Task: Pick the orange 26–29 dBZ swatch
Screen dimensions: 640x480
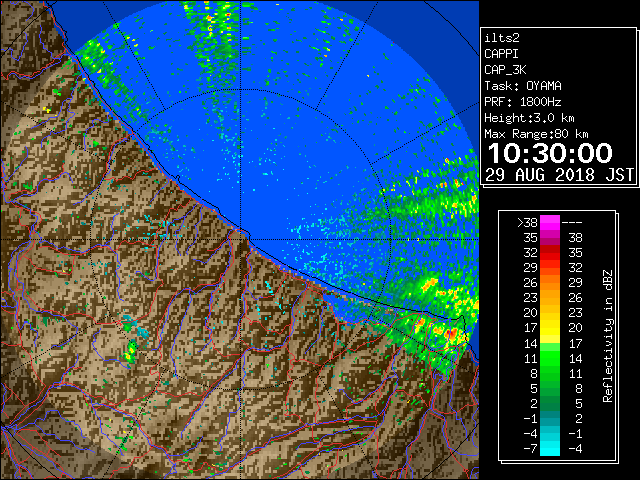Action: pyautogui.click(x=550, y=282)
